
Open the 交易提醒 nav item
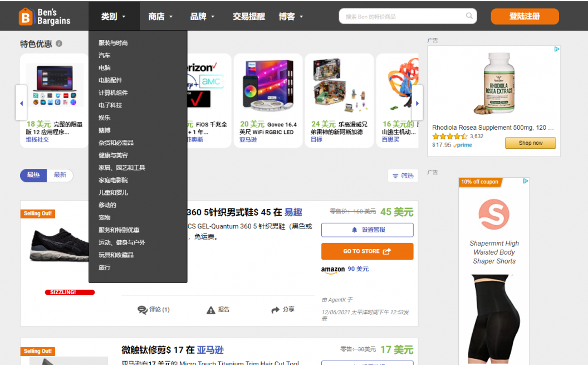[x=249, y=17]
